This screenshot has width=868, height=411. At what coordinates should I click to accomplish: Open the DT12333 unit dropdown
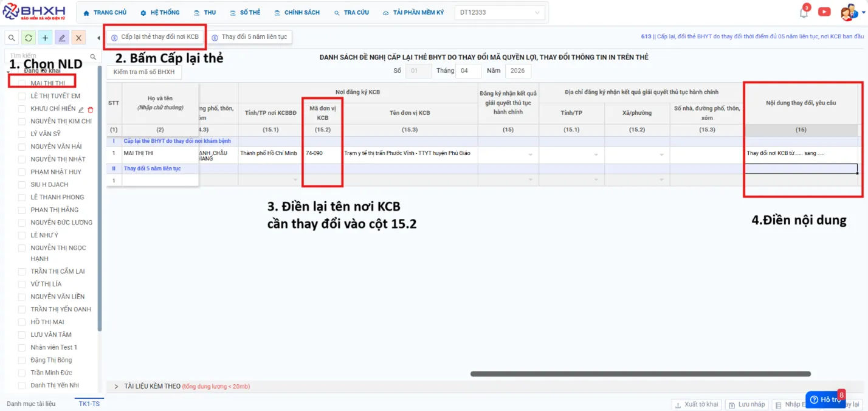coord(500,12)
